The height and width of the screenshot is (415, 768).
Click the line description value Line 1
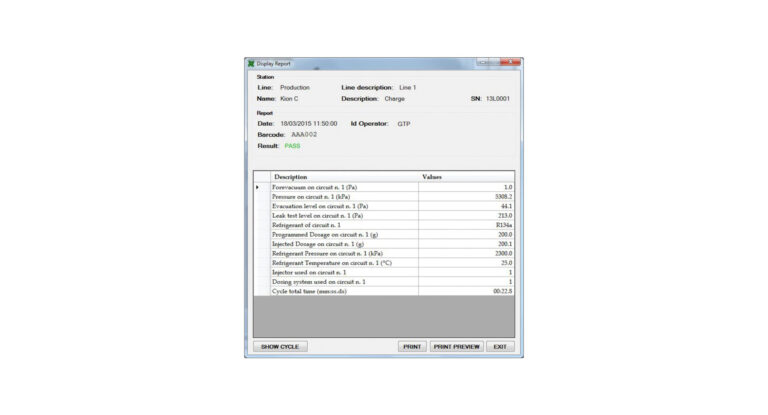408,87
